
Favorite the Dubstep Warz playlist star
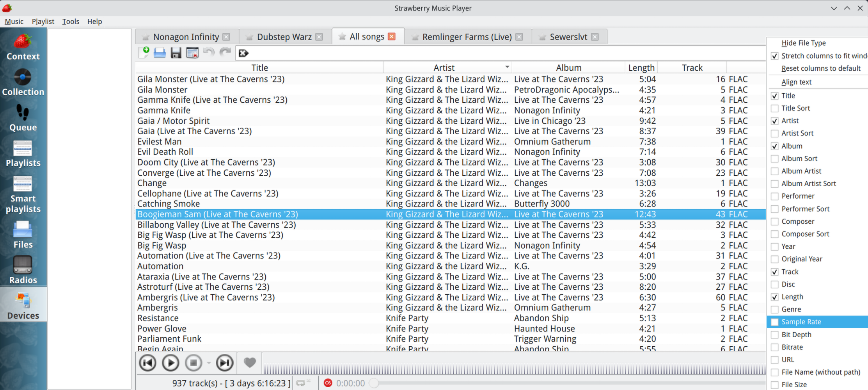coord(249,37)
